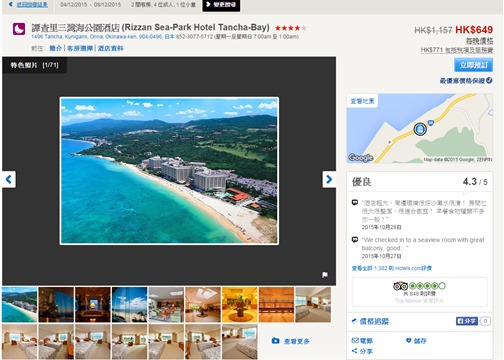The width and height of the screenshot is (504, 360).
Task: Click the 共 848 則評價 text
Action: point(419,294)
